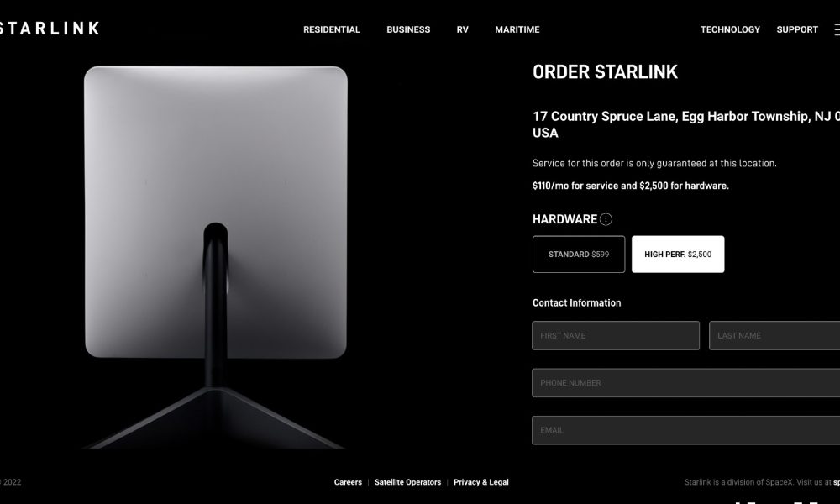Open the Careers footer link

click(x=348, y=482)
